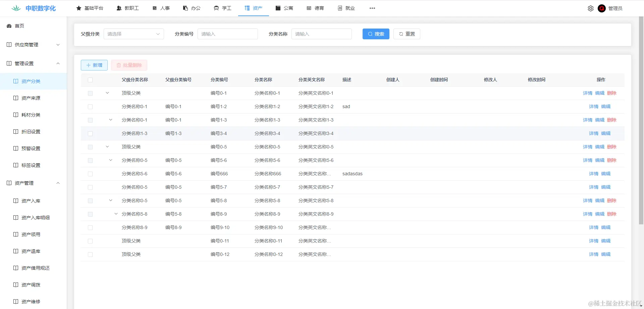Open the settings gear icon in header
The image size is (644, 309).
[591, 8]
